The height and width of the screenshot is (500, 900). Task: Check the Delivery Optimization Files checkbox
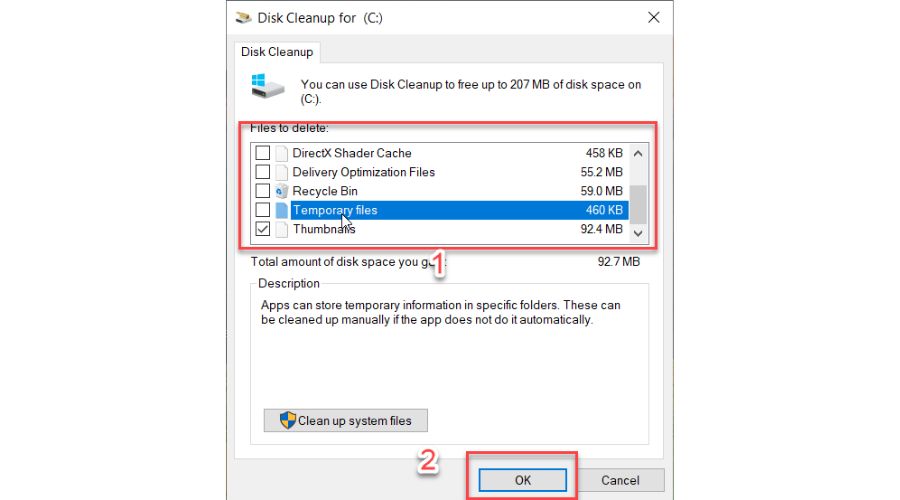pos(263,172)
